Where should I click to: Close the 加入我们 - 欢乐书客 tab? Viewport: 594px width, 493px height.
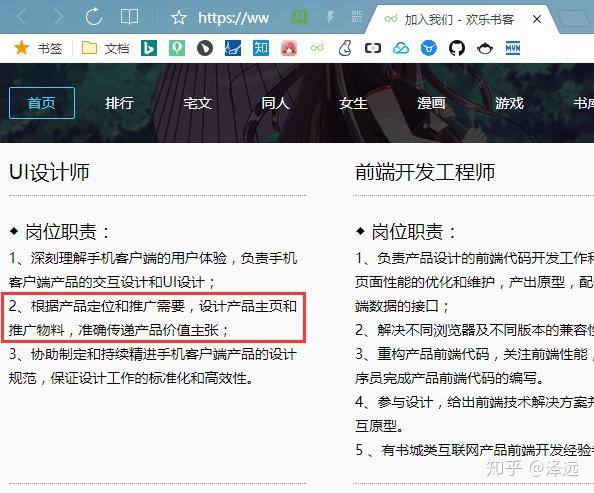(537, 19)
